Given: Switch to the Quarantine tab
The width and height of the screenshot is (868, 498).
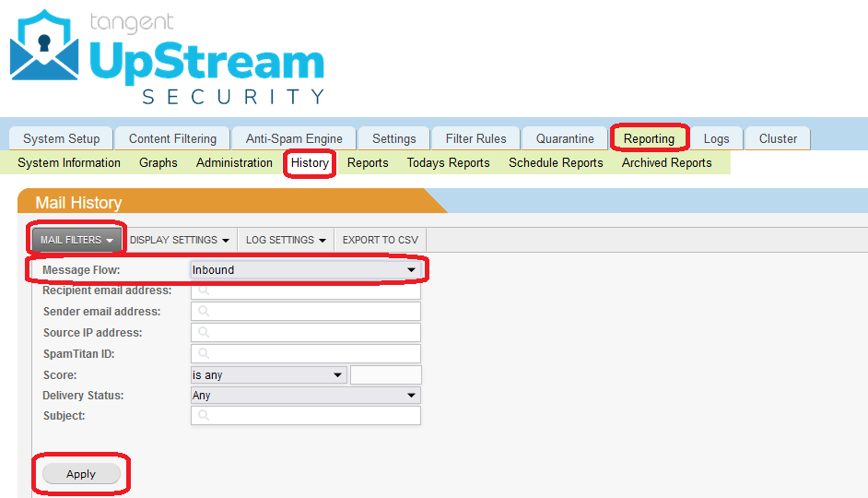Looking at the screenshot, I should (x=565, y=138).
